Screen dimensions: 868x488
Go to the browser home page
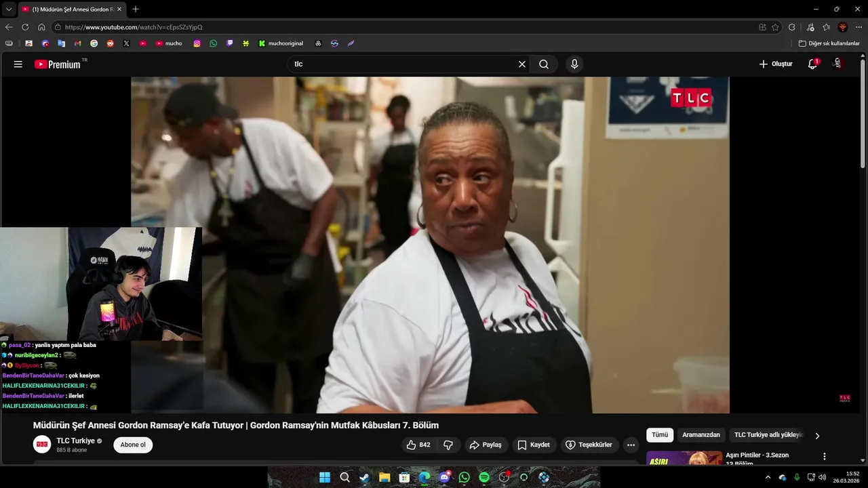click(41, 27)
